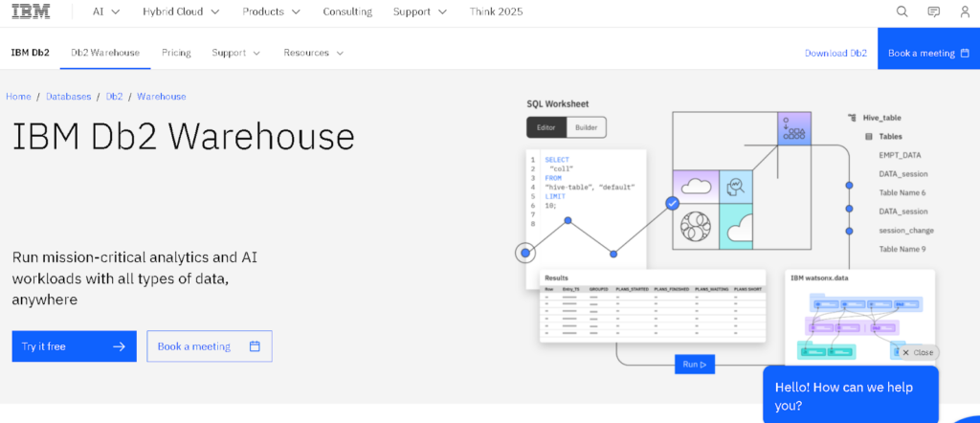
Task: Go to Db2 breadcrumb
Action: click(x=115, y=97)
